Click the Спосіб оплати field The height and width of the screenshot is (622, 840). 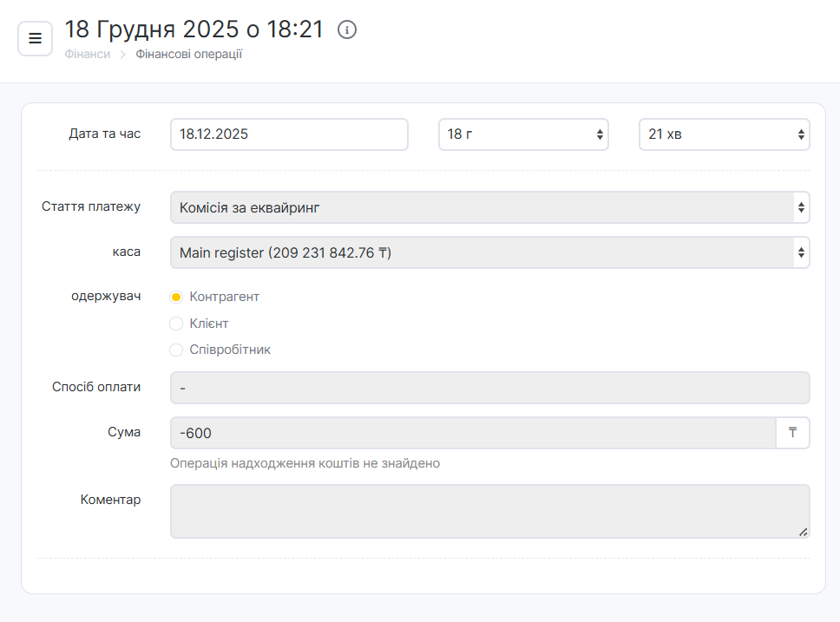pos(489,388)
